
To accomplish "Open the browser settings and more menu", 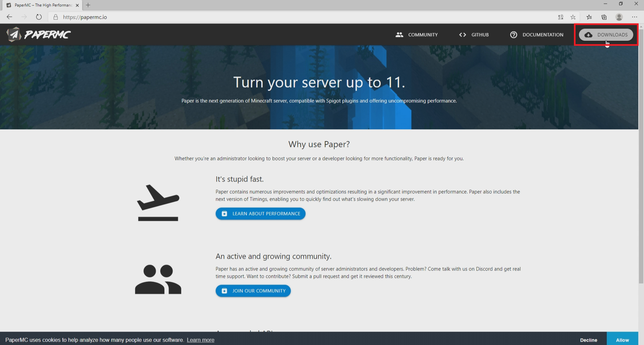I will coord(634,17).
